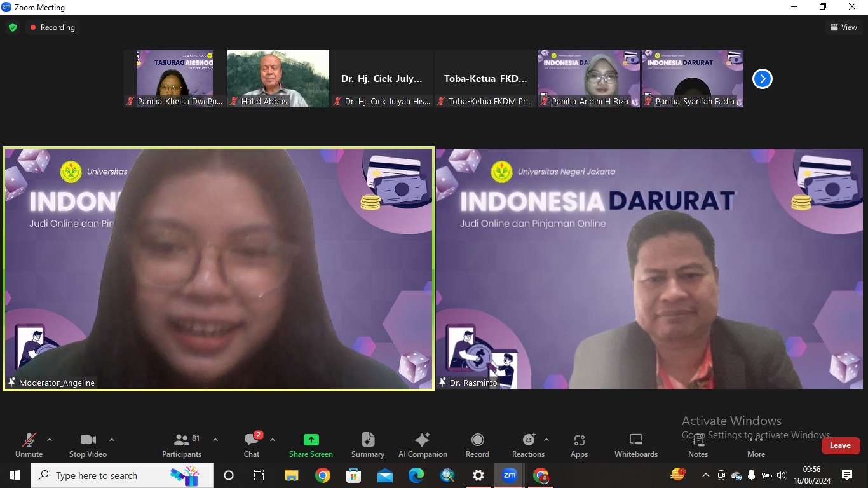The height and width of the screenshot is (488, 868).
Task: Toggle the Record button
Action: tap(477, 445)
